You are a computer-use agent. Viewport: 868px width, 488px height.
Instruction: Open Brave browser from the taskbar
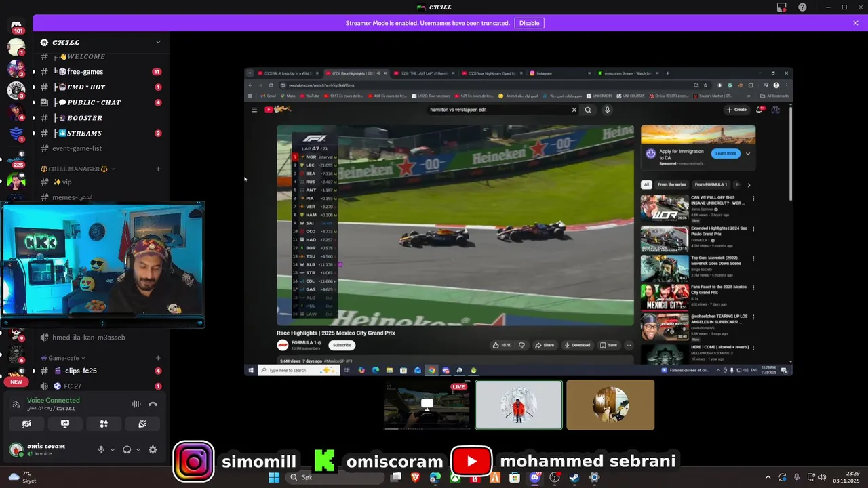click(415, 477)
